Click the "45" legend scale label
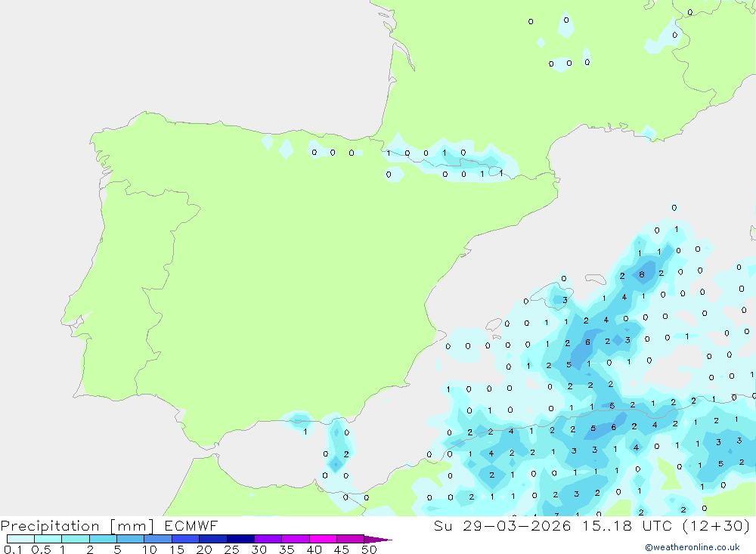The image size is (756, 554). [342, 549]
